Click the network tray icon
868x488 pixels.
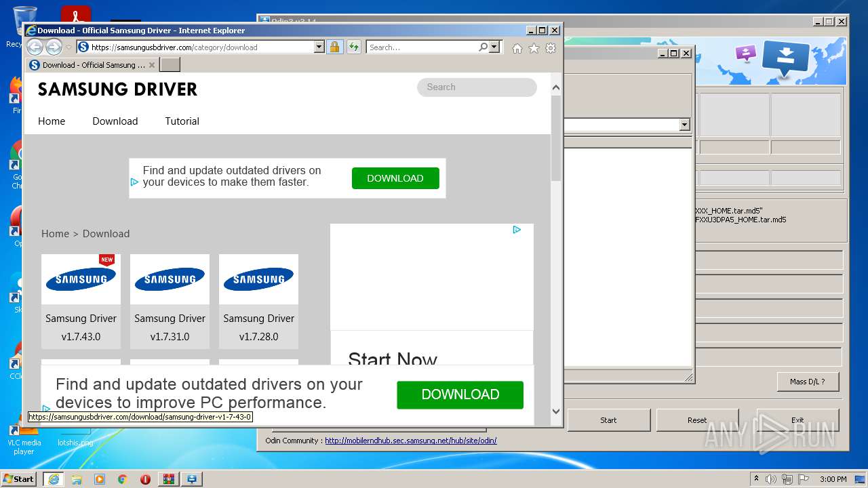tap(788, 479)
